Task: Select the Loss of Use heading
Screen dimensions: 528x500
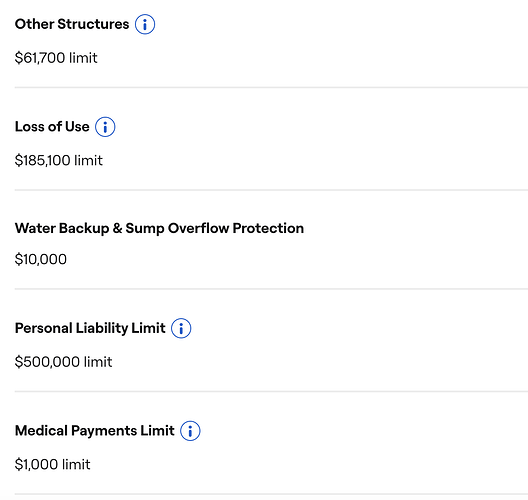Action: pyautogui.click(x=52, y=127)
